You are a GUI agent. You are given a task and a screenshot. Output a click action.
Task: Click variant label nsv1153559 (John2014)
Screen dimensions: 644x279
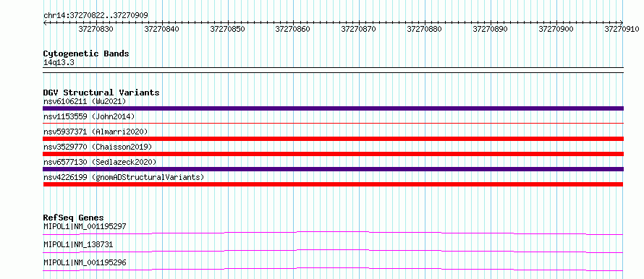pos(89,116)
